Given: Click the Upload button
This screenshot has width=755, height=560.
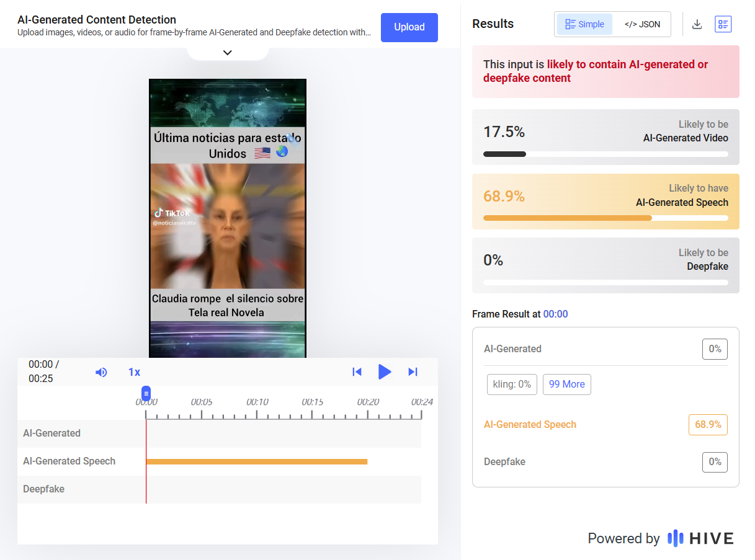Looking at the screenshot, I should point(409,27).
